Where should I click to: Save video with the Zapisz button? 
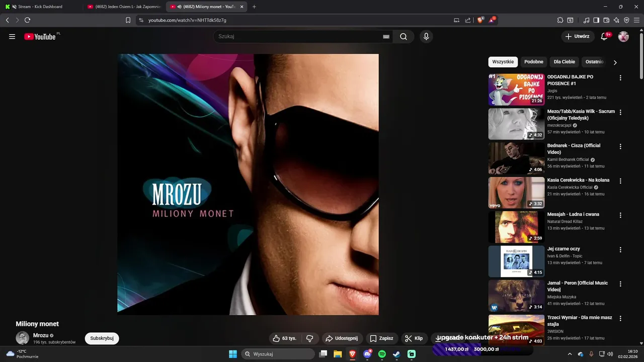tap(381, 338)
